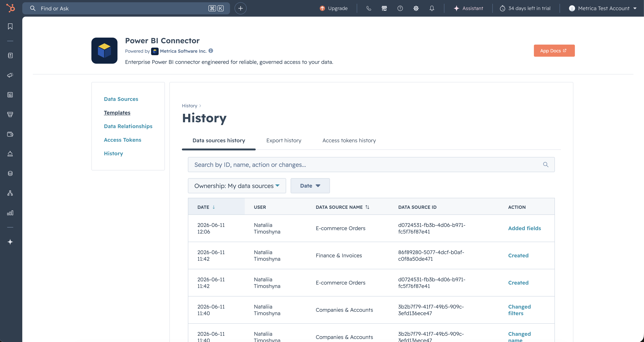Open the Commerce wallet sidebar icon
644x342 pixels.
pos(10,134)
